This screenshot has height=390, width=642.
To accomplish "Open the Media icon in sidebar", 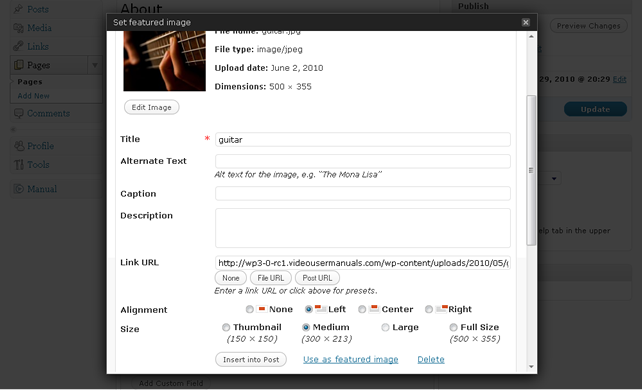I will click(x=18, y=28).
